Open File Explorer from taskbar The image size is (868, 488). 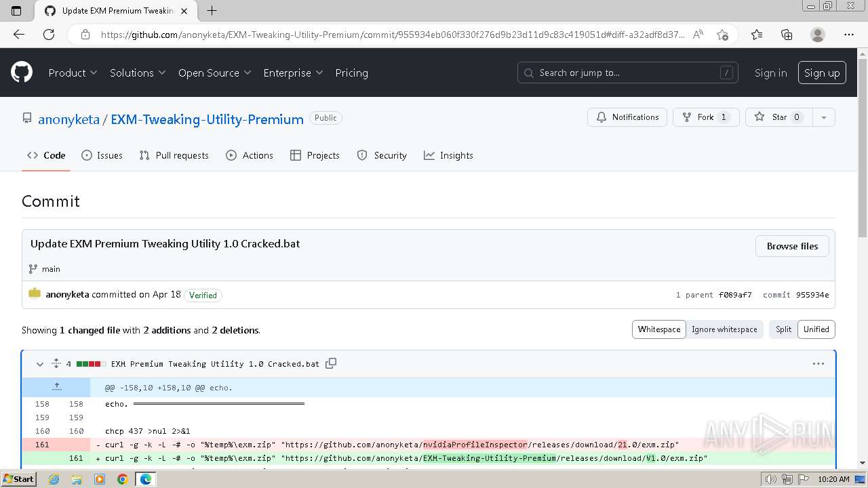click(77, 479)
